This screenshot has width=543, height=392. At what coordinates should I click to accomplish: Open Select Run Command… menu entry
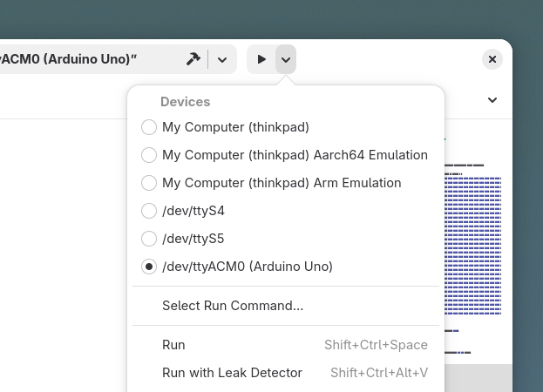tap(286, 306)
